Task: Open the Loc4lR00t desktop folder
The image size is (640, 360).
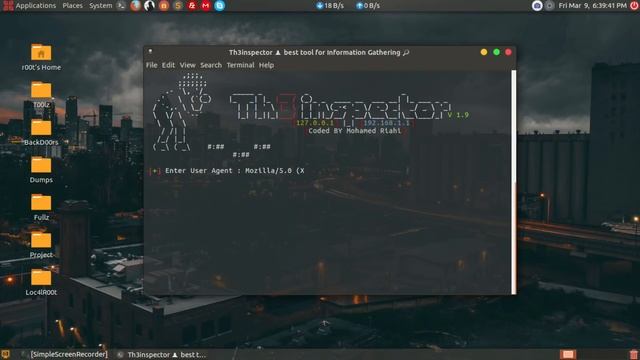Action: click(41, 282)
